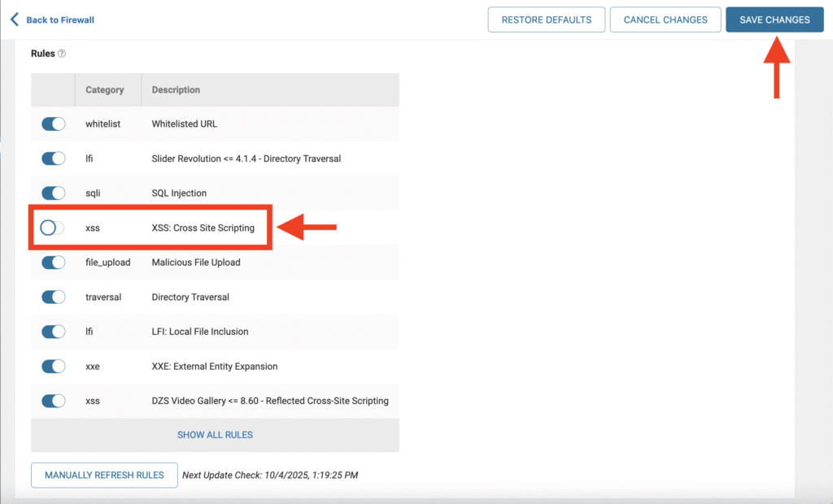Click the Category column header
This screenshot has height=504, width=833.
pos(105,89)
